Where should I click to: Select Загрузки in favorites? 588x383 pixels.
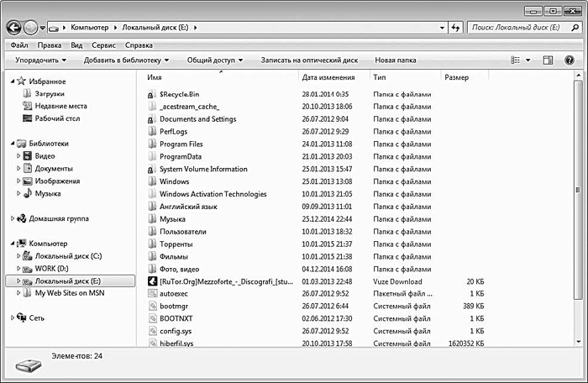coord(50,94)
